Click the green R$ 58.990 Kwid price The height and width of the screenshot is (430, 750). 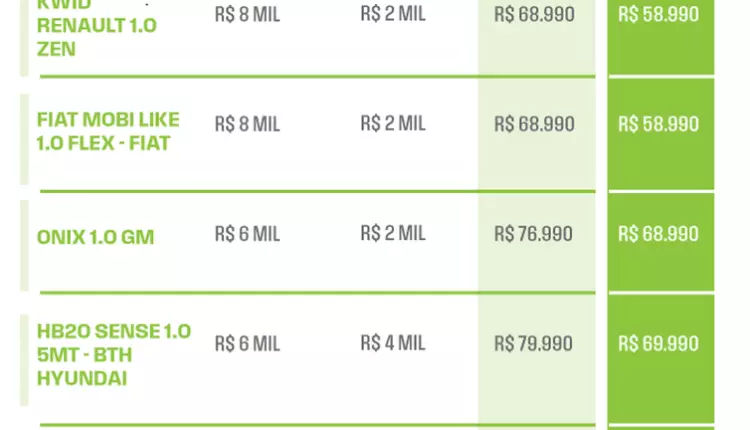click(658, 15)
